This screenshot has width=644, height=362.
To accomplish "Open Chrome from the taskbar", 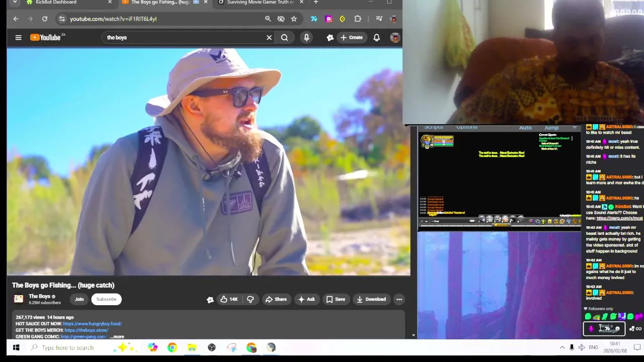I will click(172, 347).
